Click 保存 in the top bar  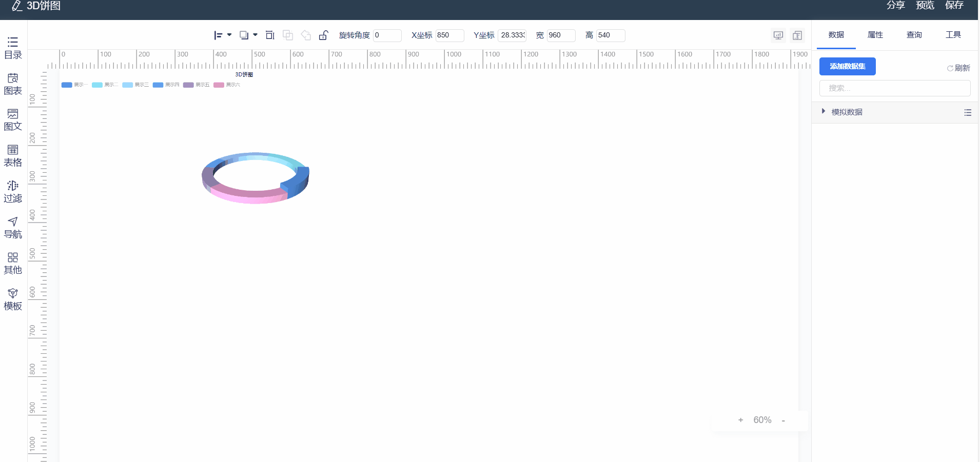click(954, 5)
